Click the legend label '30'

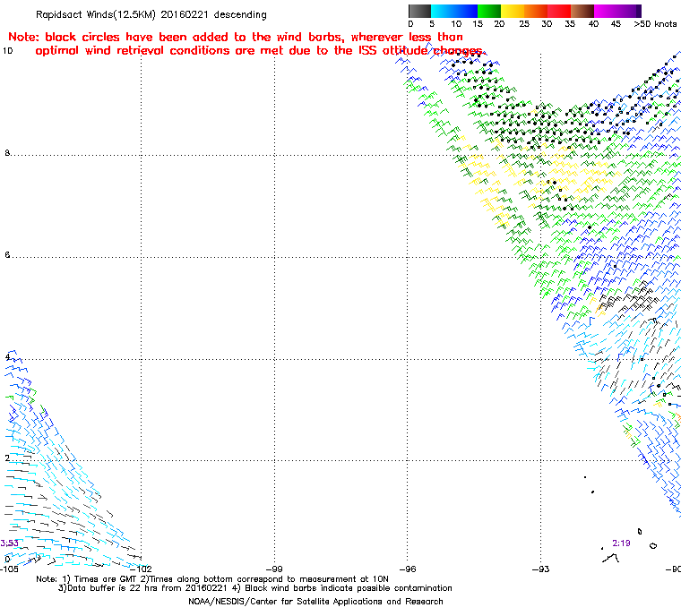point(547,24)
